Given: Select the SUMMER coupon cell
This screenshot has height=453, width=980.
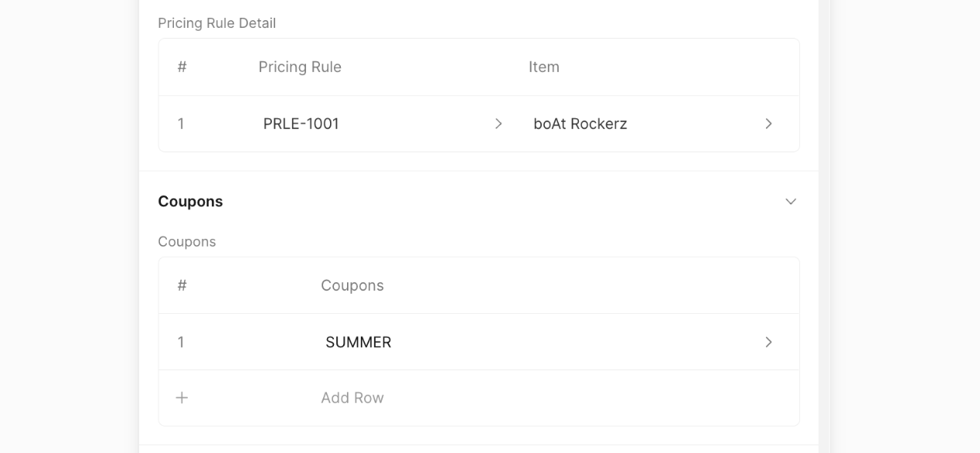Looking at the screenshot, I should point(359,342).
